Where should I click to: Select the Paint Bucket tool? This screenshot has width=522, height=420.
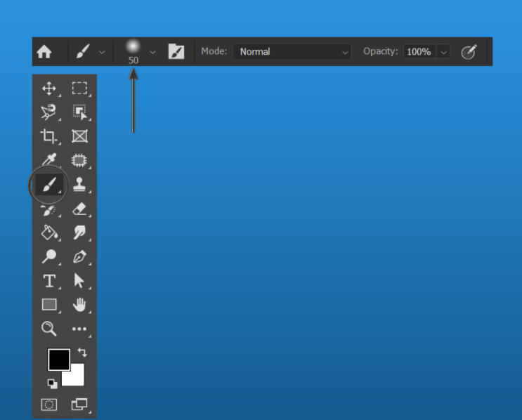tap(49, 232)
